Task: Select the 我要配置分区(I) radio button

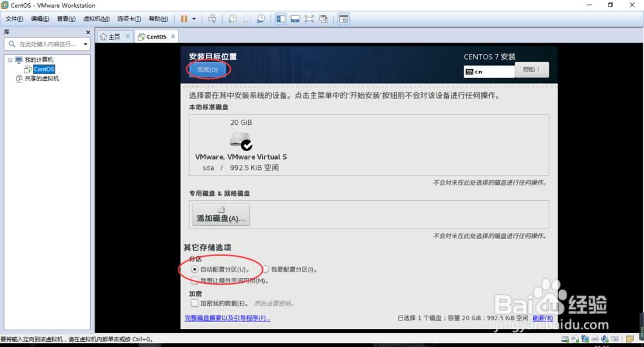Action: pos(266,269)
